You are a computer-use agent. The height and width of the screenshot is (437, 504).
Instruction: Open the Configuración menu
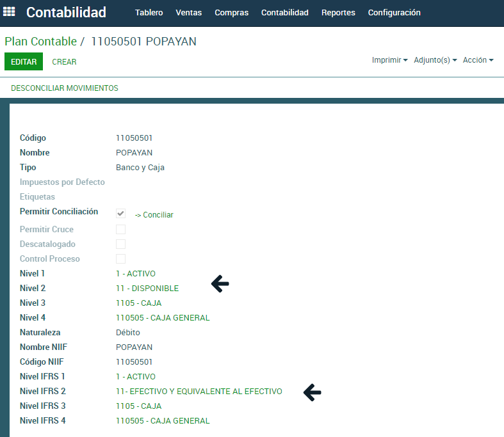point(394,13)
